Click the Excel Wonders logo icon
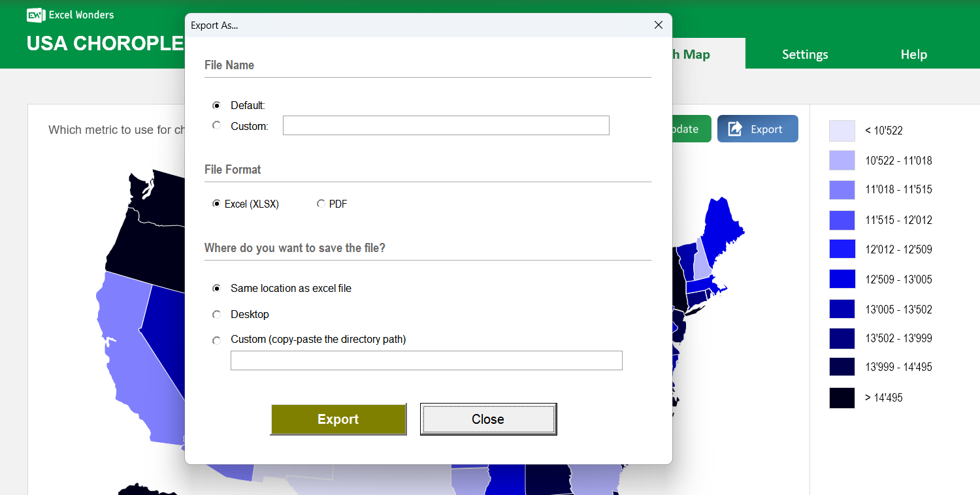This screenshot has height=495, width=980. click(35, 15)
